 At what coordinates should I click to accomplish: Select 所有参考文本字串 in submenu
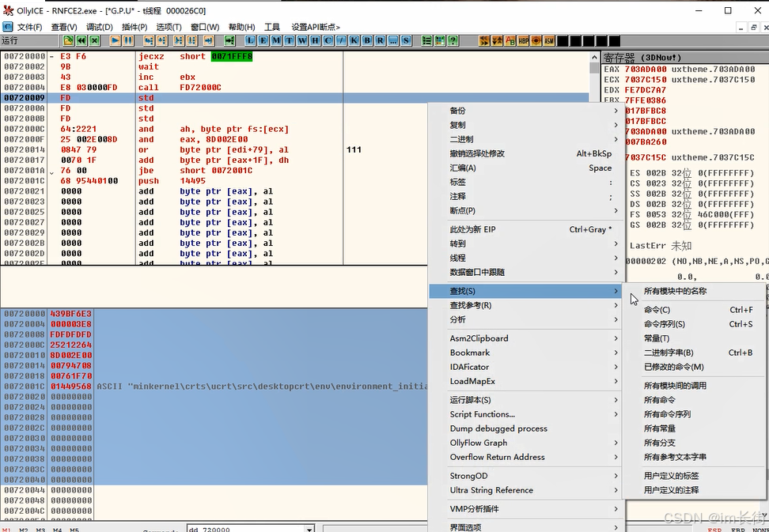(x=694, y=457)
